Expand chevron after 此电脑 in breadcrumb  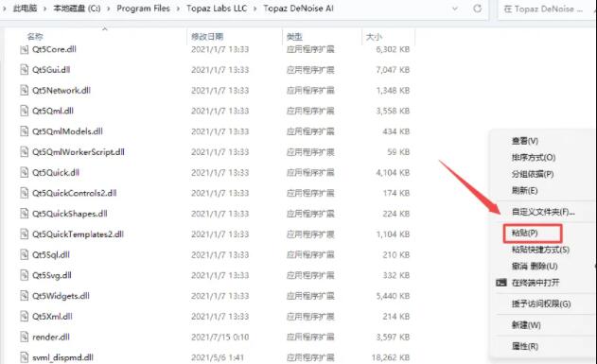tap(44, 9)
